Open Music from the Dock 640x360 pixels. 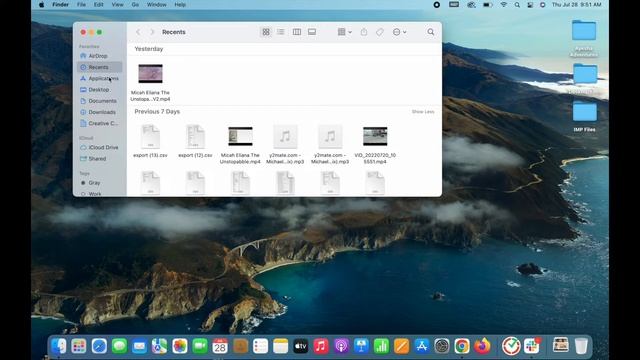click(321, 346)
